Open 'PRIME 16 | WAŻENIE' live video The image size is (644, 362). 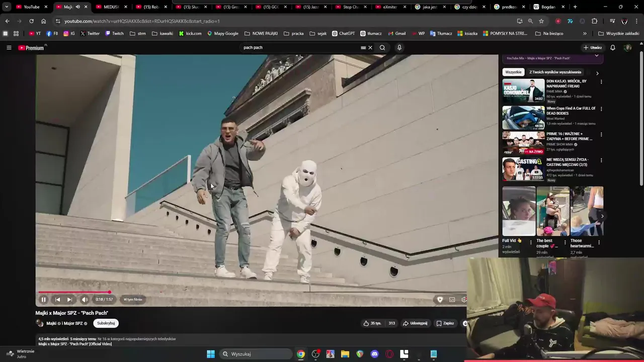[523, 143]
